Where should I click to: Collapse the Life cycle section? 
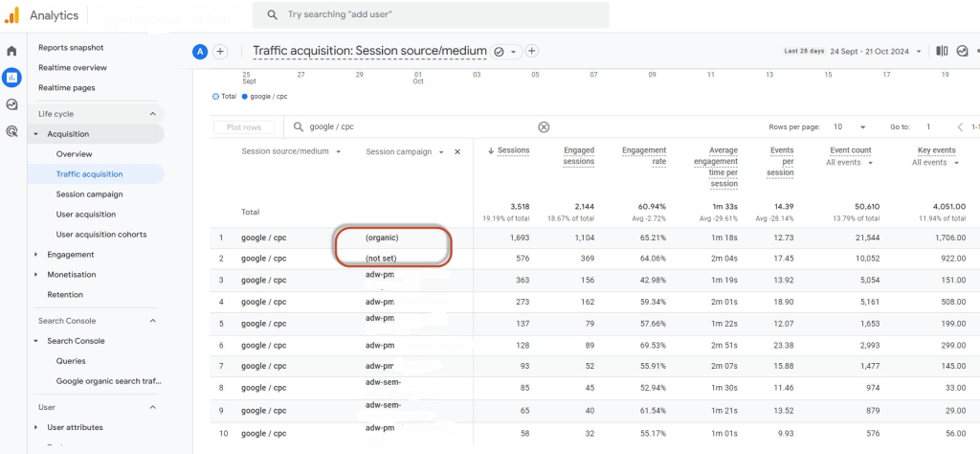pos(152,114)
